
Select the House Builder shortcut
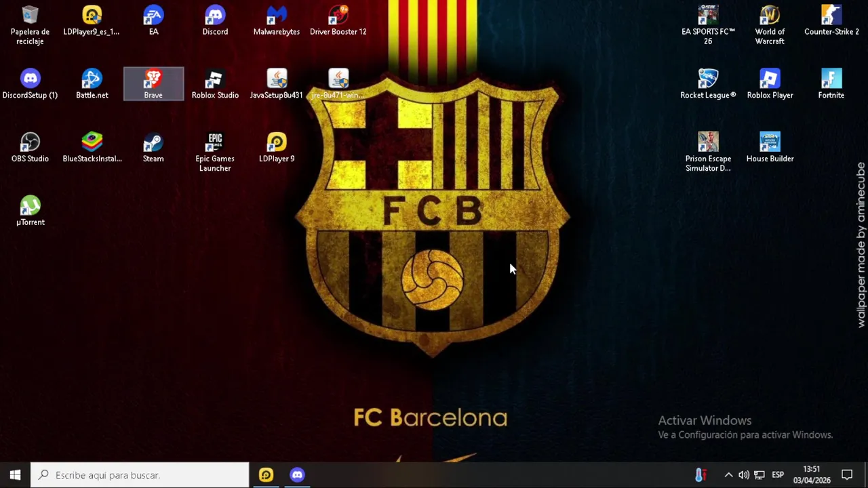[x=770, y=148]
